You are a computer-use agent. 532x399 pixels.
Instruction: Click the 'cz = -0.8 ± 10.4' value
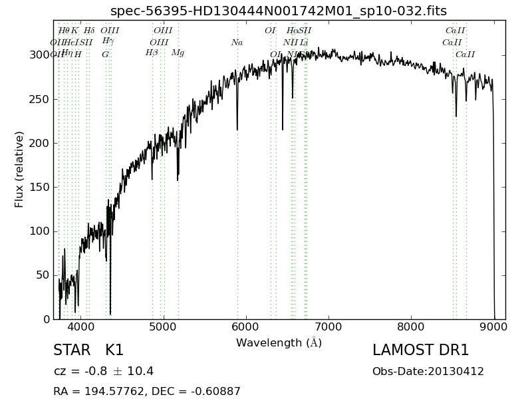click(x=104, y=371)
